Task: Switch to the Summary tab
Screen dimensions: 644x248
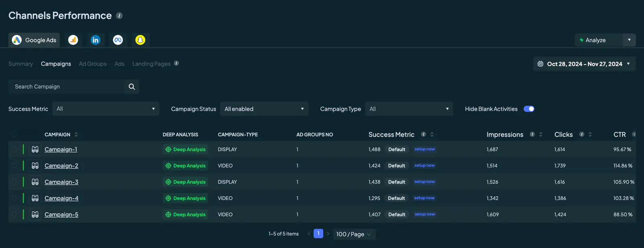Action: coord(21,64)
